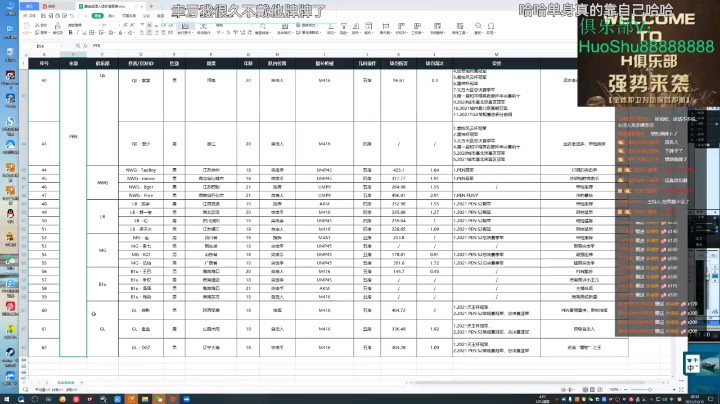The width and height of the screenshot is (720, 404).
Task: Click the Find magnifier icon
Action: click(x=478, y=26)
